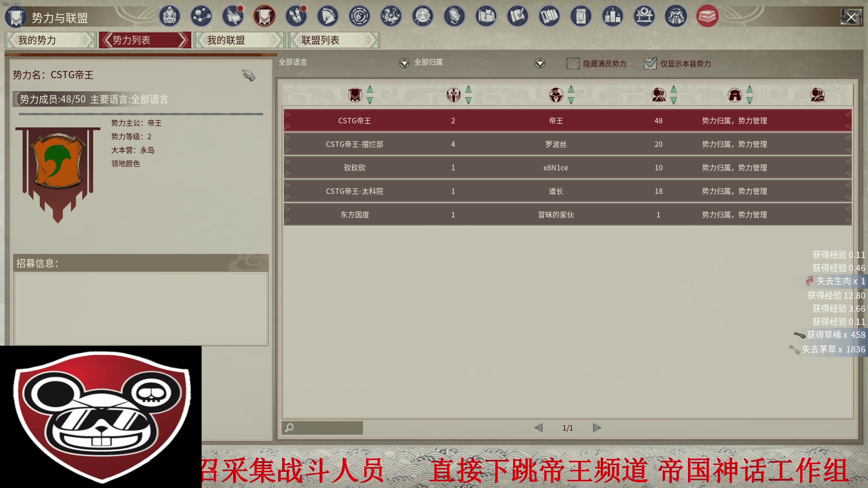Select the CSTG帝王-摆烂部 faction row
The image size is (868, 488).
click(567, 144)
